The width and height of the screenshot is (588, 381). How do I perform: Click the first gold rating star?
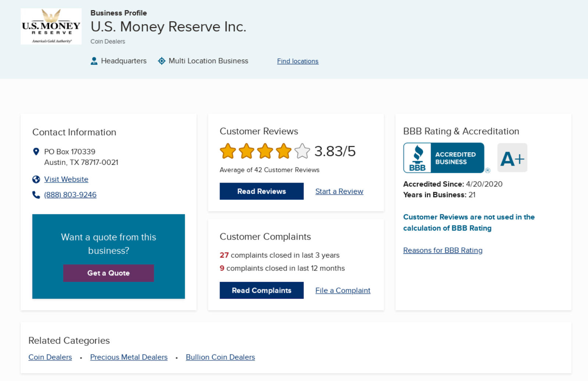click(228, 151)
